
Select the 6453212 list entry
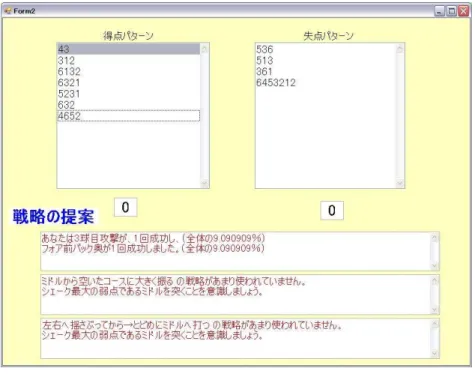coord(326,83)
